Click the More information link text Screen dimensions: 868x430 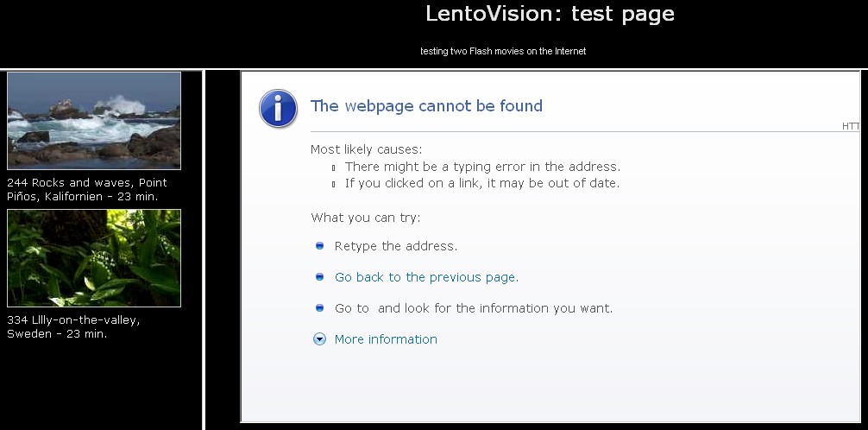(x=386, y=339)
